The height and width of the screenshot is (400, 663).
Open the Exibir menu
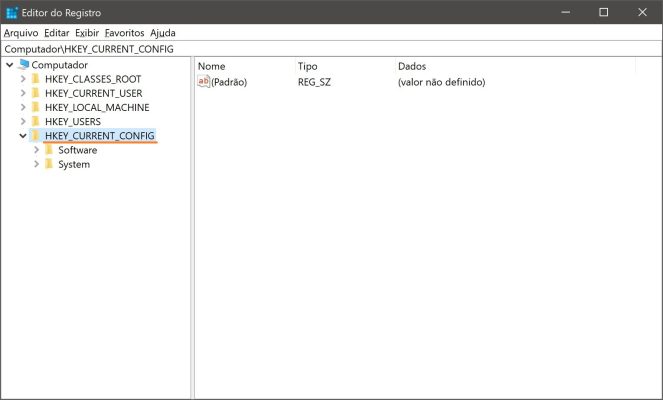tap(87, 32)
